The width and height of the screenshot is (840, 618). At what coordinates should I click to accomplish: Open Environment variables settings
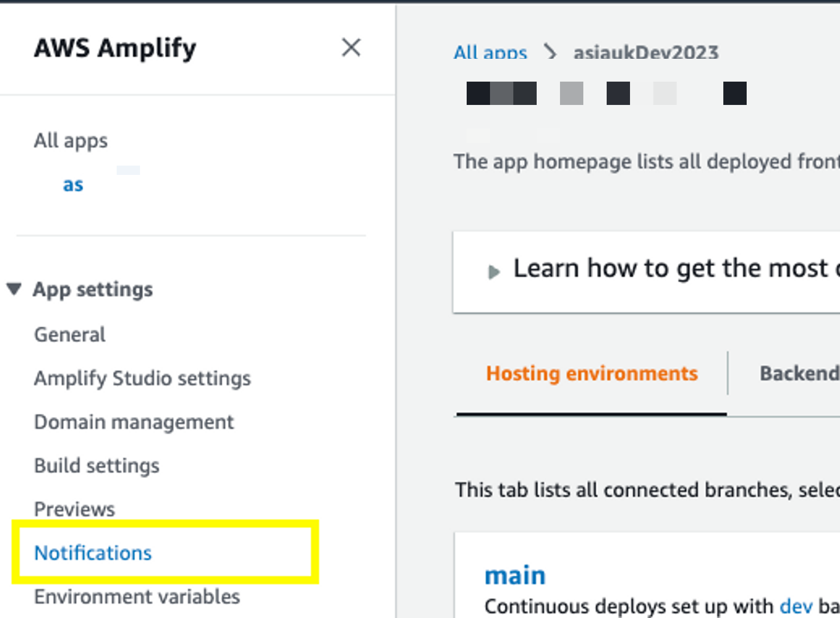pos(137,597)
